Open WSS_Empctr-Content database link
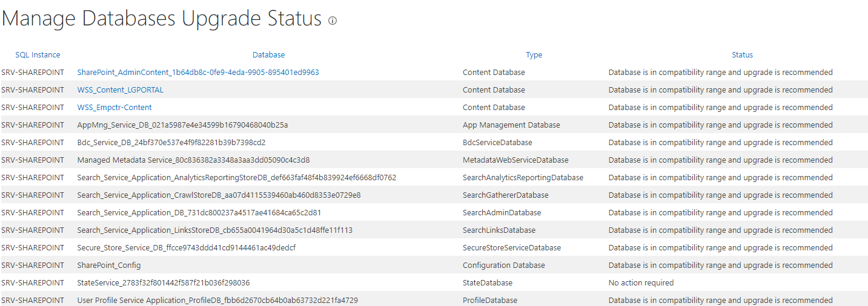The height and width of the screenshot is (306, 868). click(114, 108)
